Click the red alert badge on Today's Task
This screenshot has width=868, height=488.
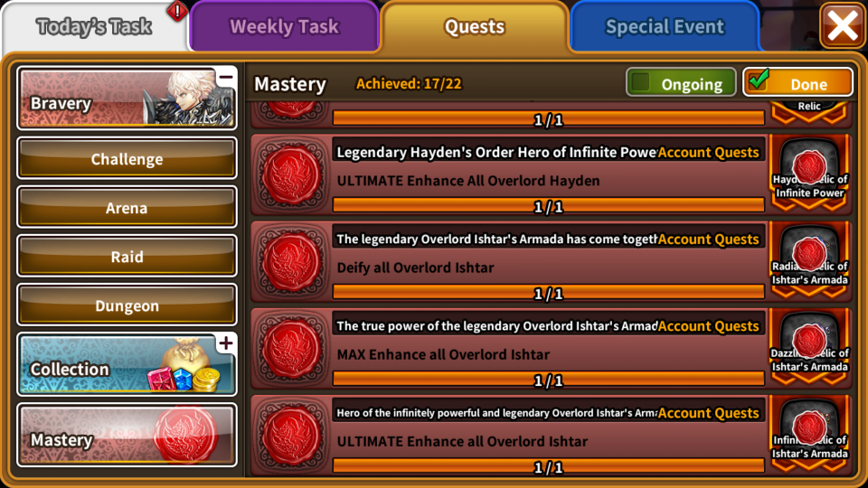click(177, 11)
